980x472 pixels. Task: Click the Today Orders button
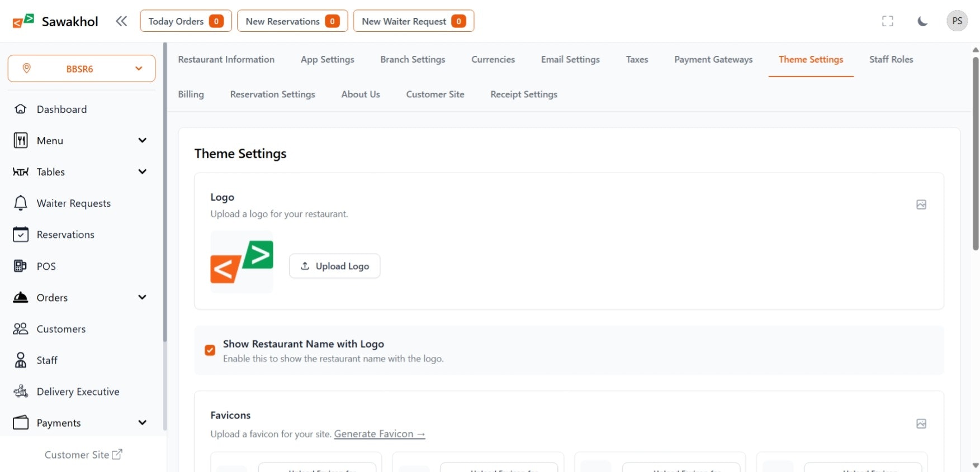pos(186,21)
